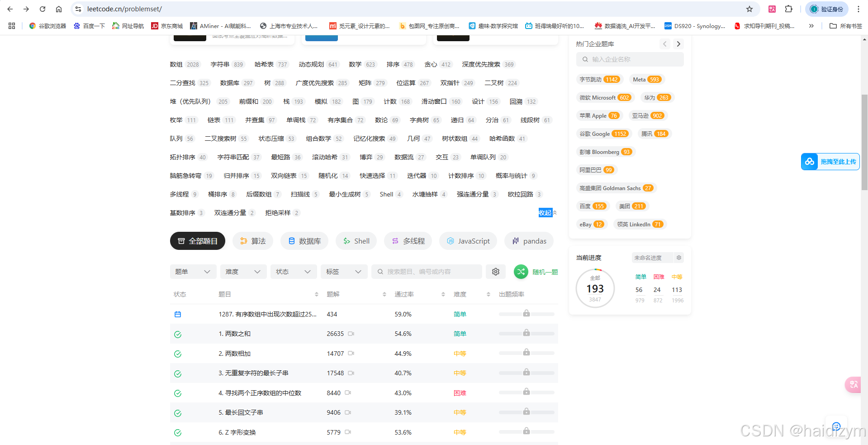The width and height of the screenshot is (868, 445).
Task: Open video solution icon for 最长回文子串
Action: (348, 412)
